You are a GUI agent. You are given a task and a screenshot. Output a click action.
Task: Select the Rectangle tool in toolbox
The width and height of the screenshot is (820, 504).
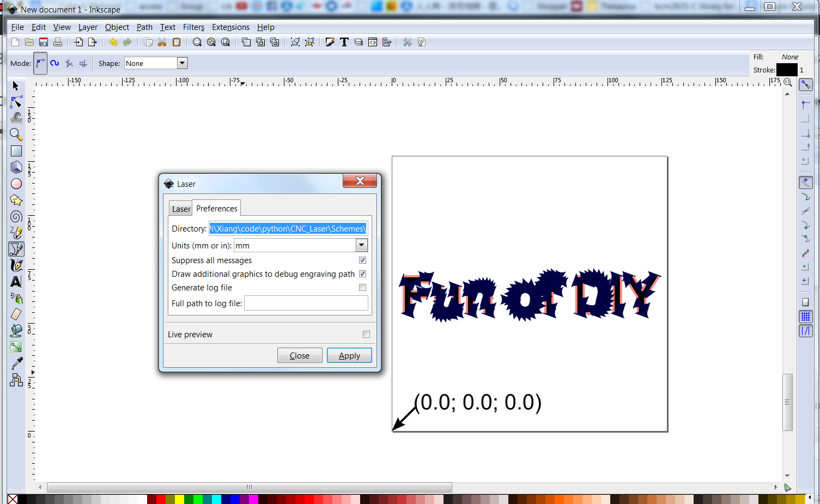click(16, 151)
